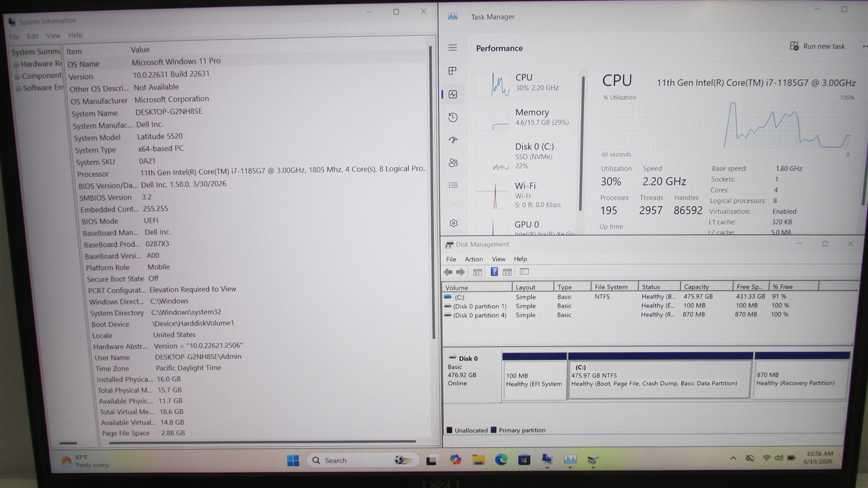Open Help menu in System Information

[75, 35]
